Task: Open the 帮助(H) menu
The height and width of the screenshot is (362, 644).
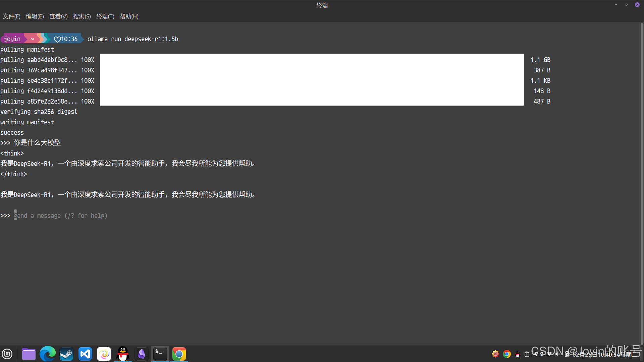Action: pyautogui.click(x=129, y=16)
